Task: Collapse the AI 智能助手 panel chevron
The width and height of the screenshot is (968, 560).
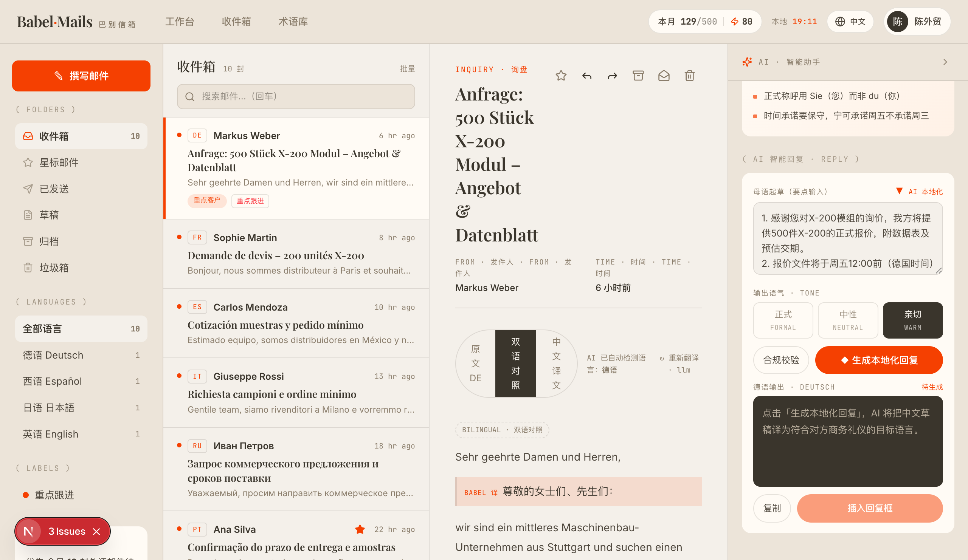Action: (945, 62)
